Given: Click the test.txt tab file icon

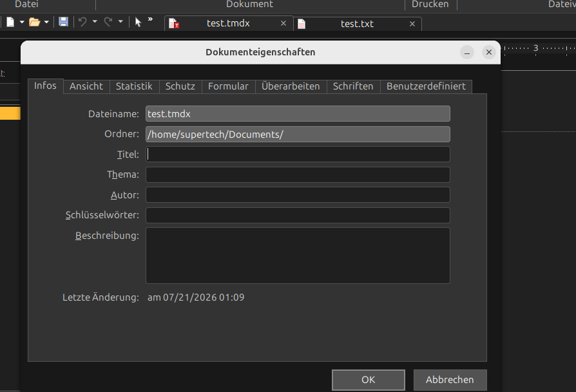Looking at the screenshot, I should [x=302, y=24].
